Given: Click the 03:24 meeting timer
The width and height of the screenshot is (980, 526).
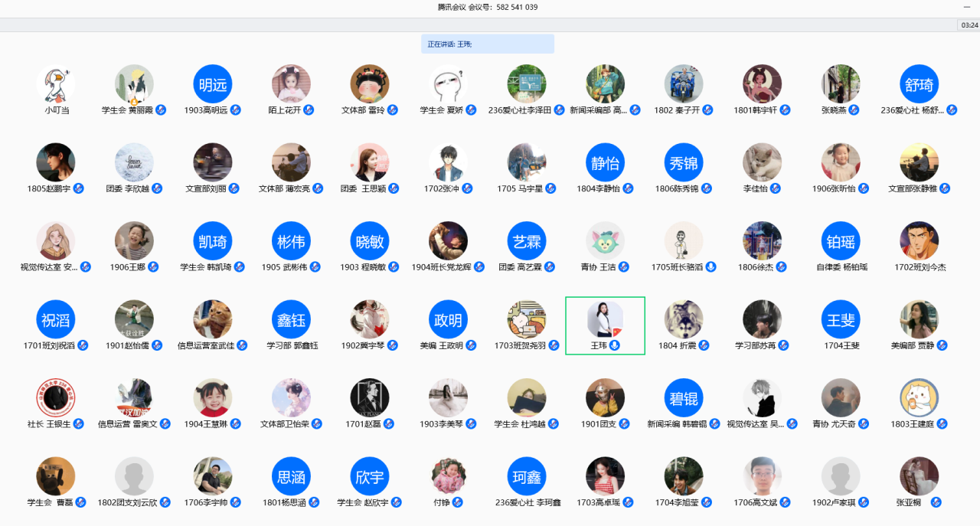Looking at the screenshot, I should pyautogui.click(x=969, y=25).
